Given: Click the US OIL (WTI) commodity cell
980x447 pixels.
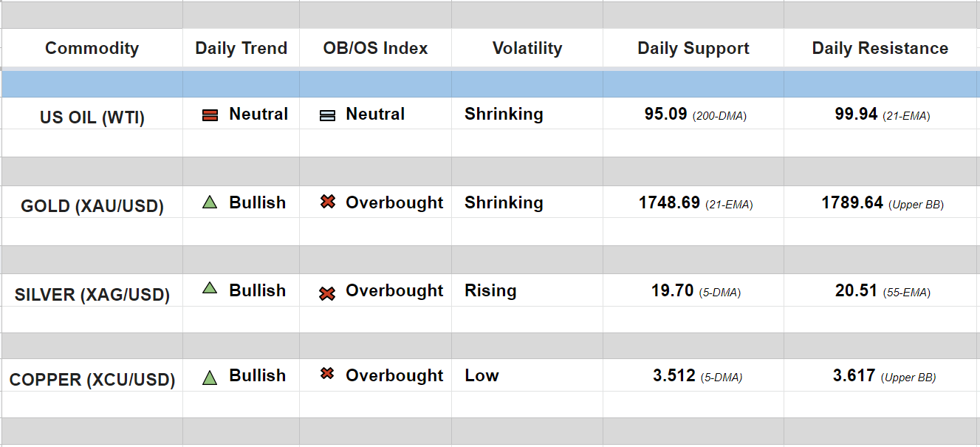Looking at the screenshot, I should (92, 117).
